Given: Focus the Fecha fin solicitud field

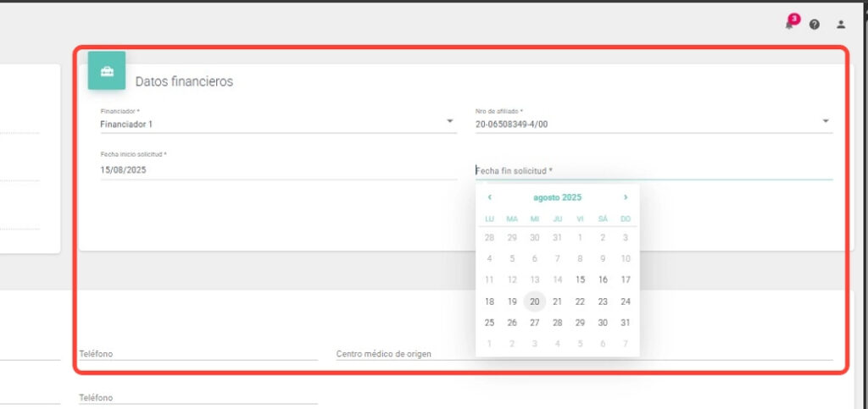Looking at the screenshot, I should click(653, 170).
